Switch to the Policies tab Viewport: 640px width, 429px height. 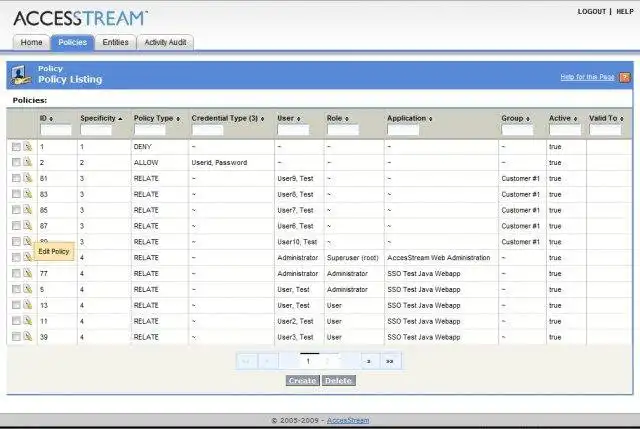tap(73, 42)
